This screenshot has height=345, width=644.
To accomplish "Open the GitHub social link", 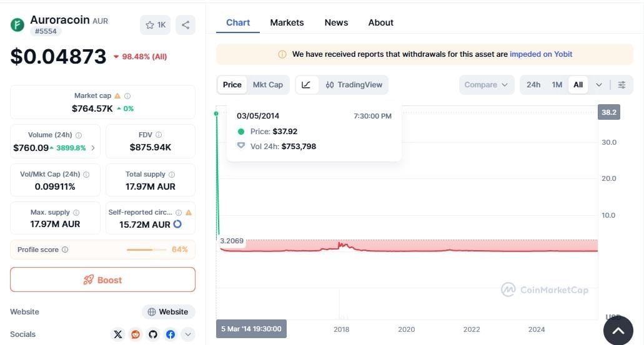I will 153,334.
